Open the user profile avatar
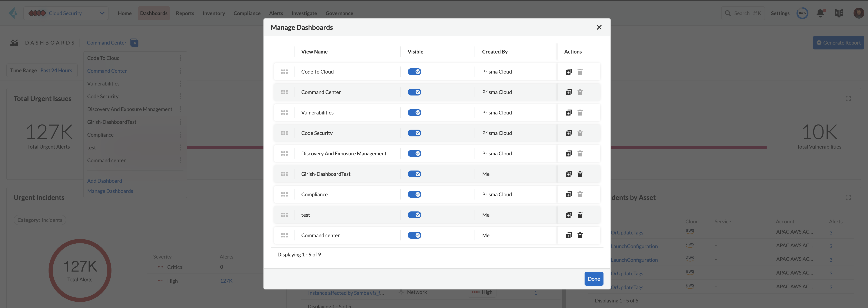The image size is (868, 308). click(858, 13)
